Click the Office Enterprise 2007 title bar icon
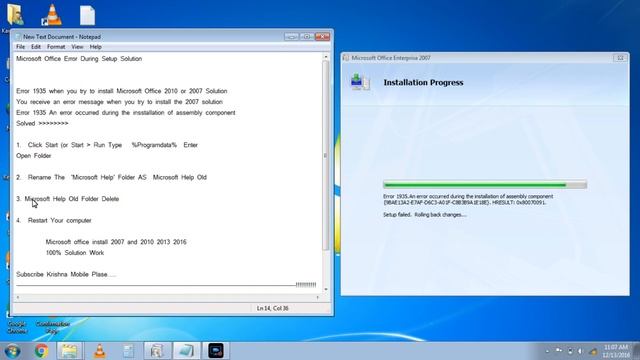The image size is (640, 360). (x=346, y=58)
